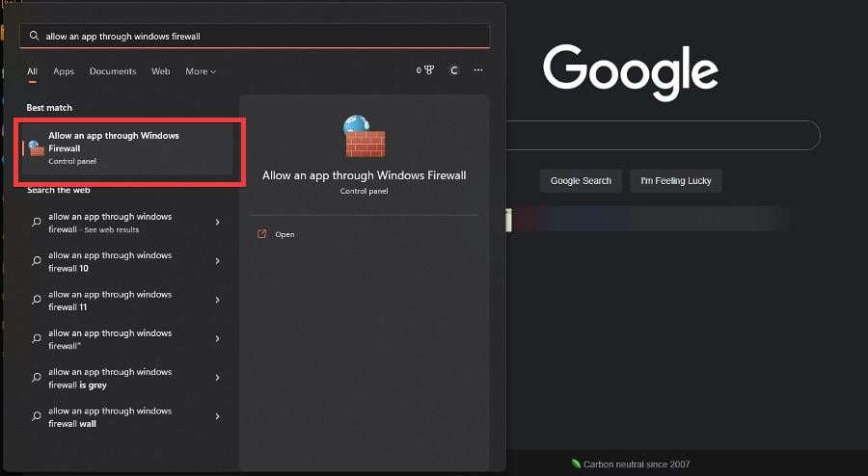Click the large firewall icon in preview pane

[365, 136]
